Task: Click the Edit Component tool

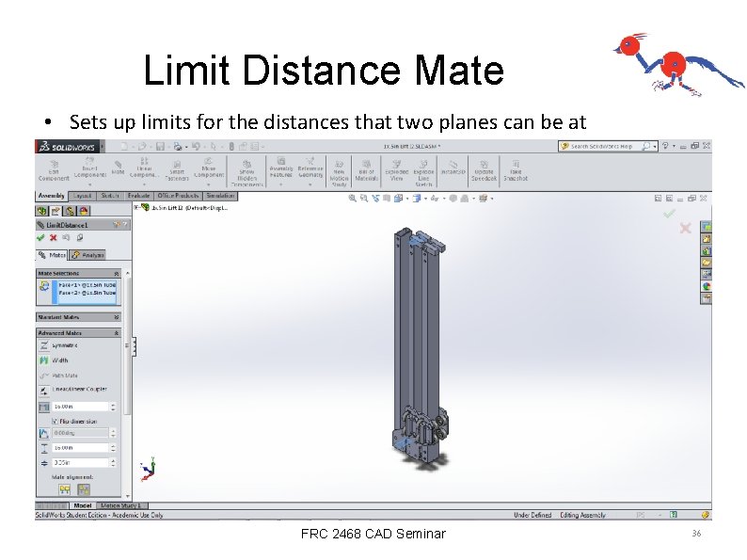Action: (54, 170)
